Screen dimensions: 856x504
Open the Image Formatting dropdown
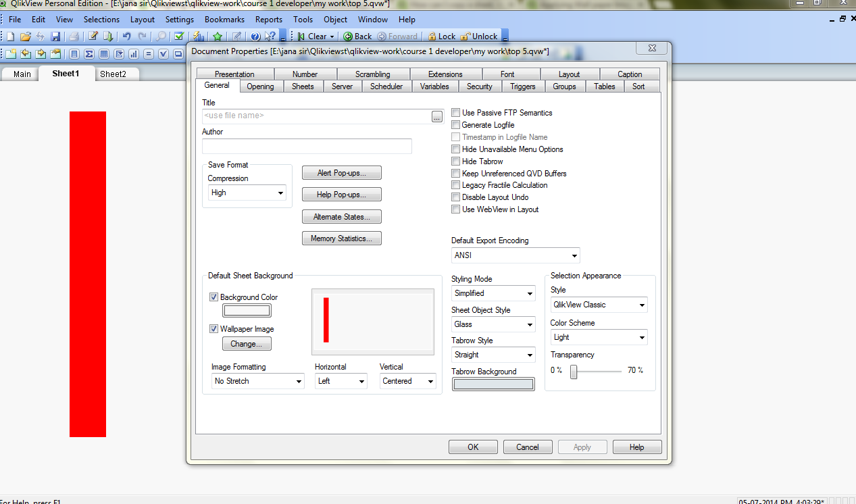point(258,381)
